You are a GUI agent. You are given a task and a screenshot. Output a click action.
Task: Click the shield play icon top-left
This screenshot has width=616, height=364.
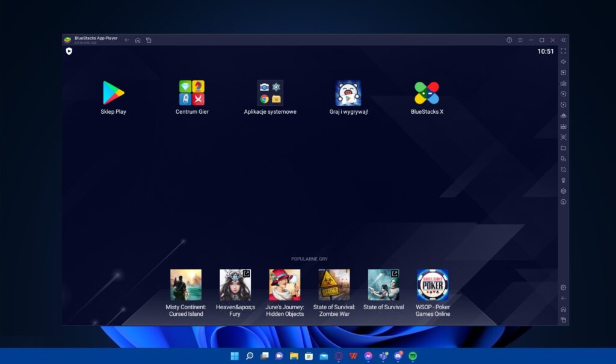(69, 51)
